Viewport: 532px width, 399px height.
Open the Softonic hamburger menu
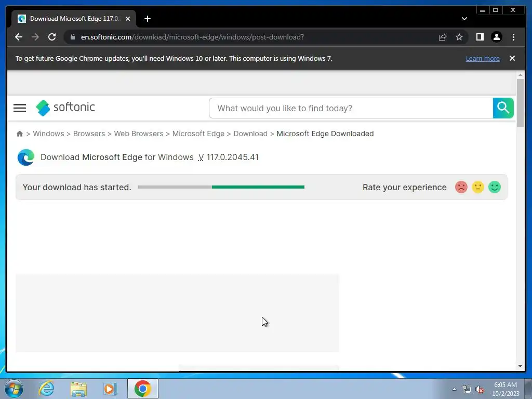coord(20,108)
